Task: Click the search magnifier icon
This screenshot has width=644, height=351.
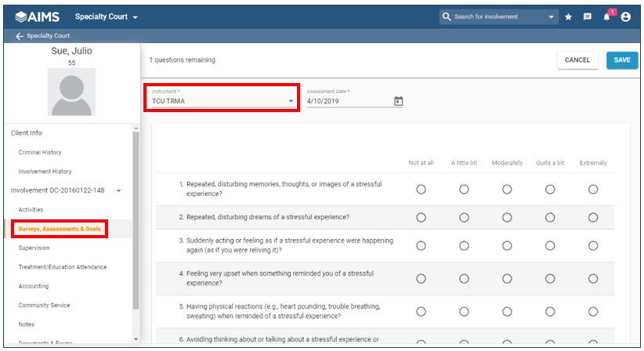Action: [x=447, y=16]
